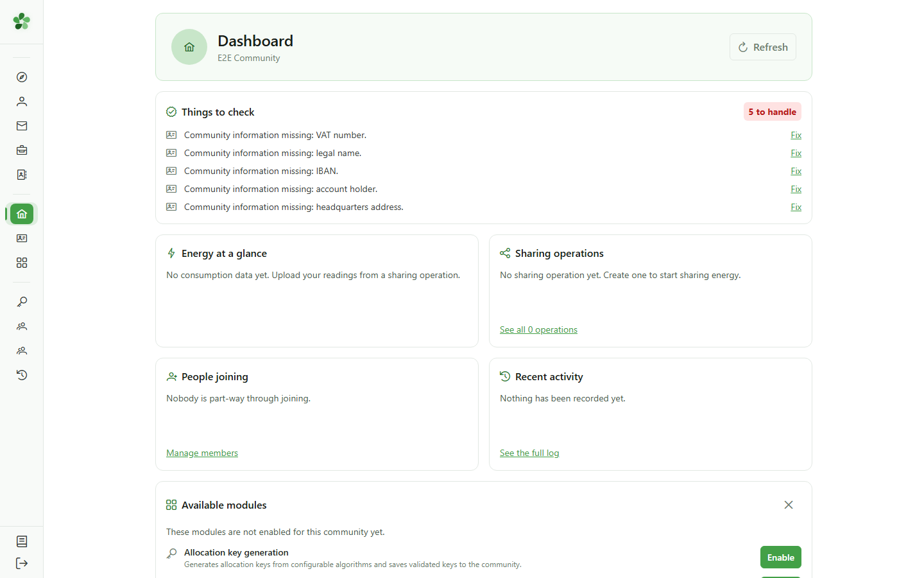The height and width of the screenshot is (578, 924).
Task: Open the envelope mail icon in sidebar
Action: (22, 126)
